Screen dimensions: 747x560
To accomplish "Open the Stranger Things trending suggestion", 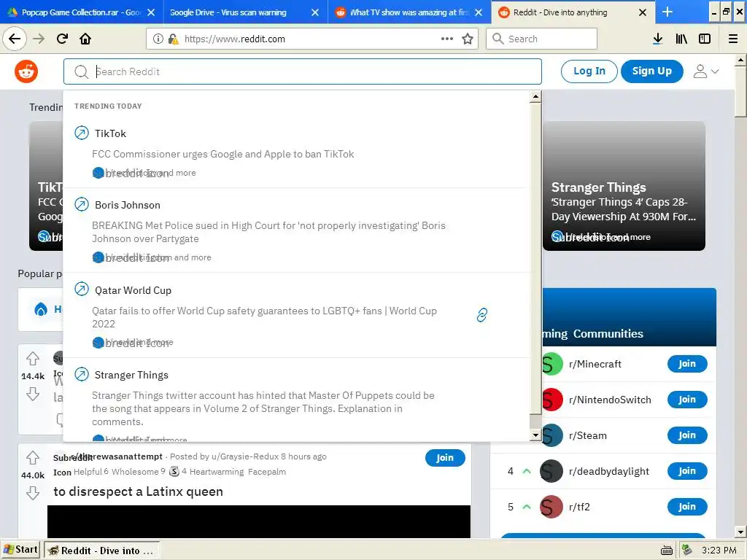I will coord(296,400).
